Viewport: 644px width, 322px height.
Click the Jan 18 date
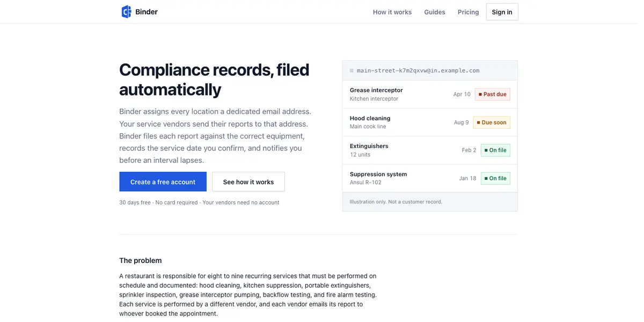click(x=467, y=178)
